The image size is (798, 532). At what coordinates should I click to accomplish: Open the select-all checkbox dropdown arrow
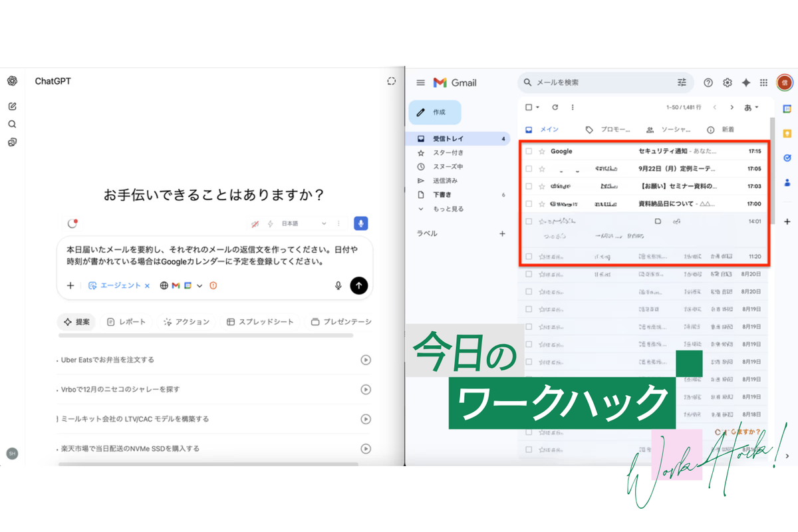[x=537, y=107]
